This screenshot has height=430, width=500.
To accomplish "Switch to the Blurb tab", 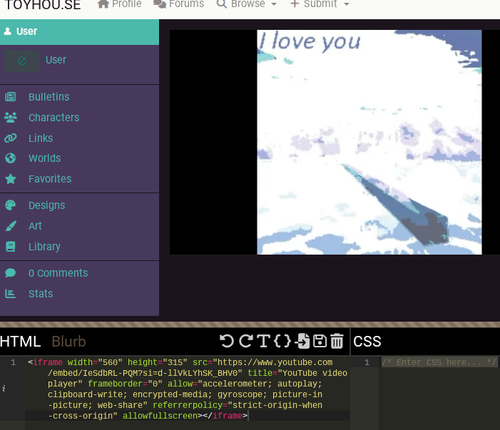I will [x=69, y=341].
